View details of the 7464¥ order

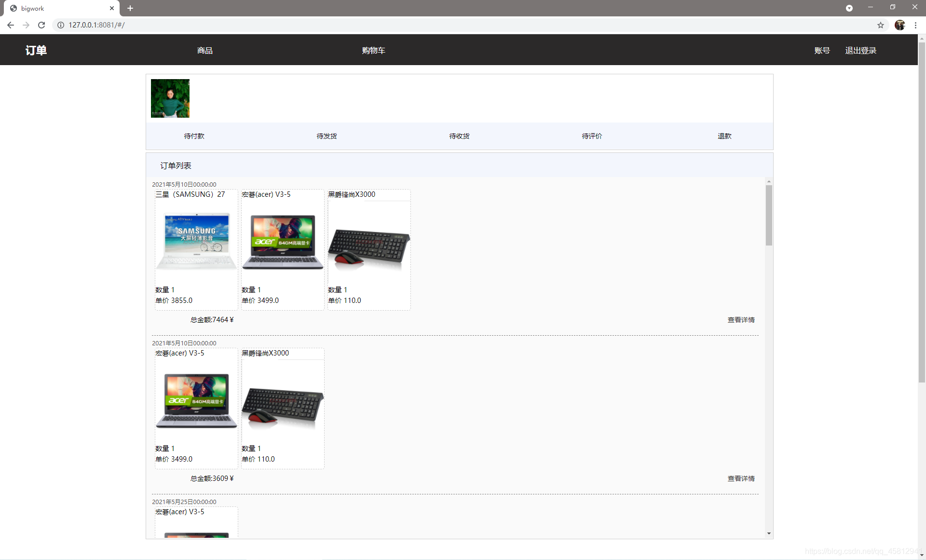click(x=741, y=320)
